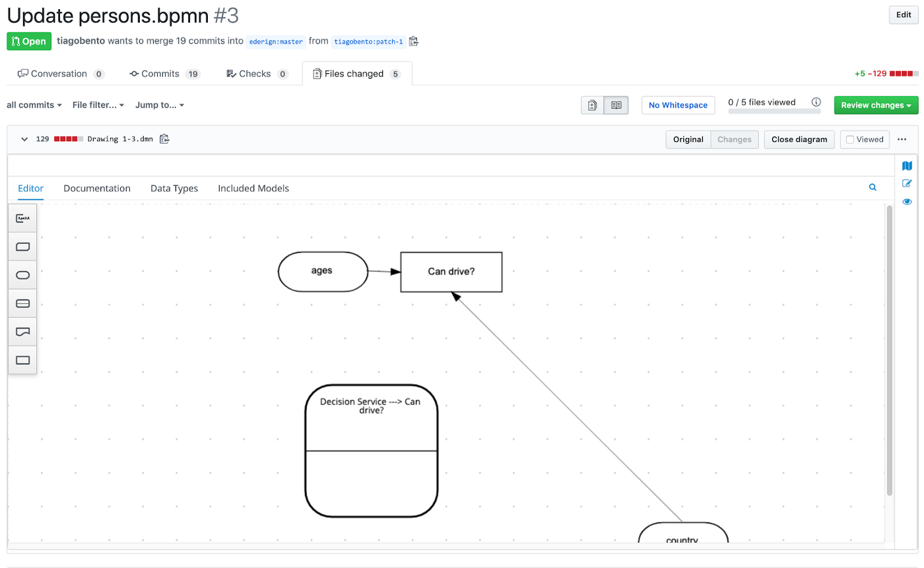Expand the "Jump to..." dropdown
924x568 pixels.
pos(160,105)
